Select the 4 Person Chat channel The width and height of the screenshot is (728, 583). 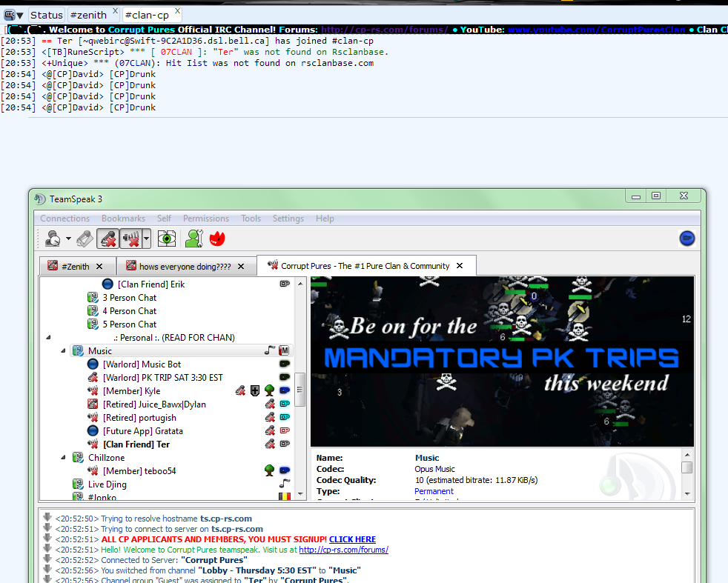[x=129, y=311]
